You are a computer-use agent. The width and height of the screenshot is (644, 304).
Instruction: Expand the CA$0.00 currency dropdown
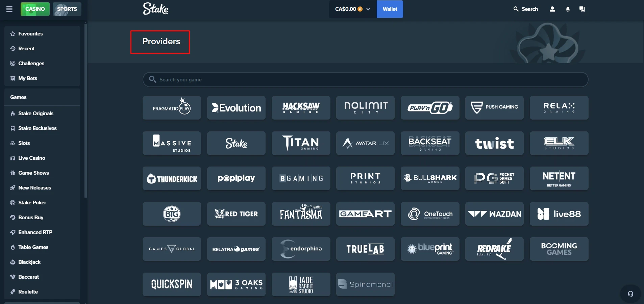click(353, 9)
